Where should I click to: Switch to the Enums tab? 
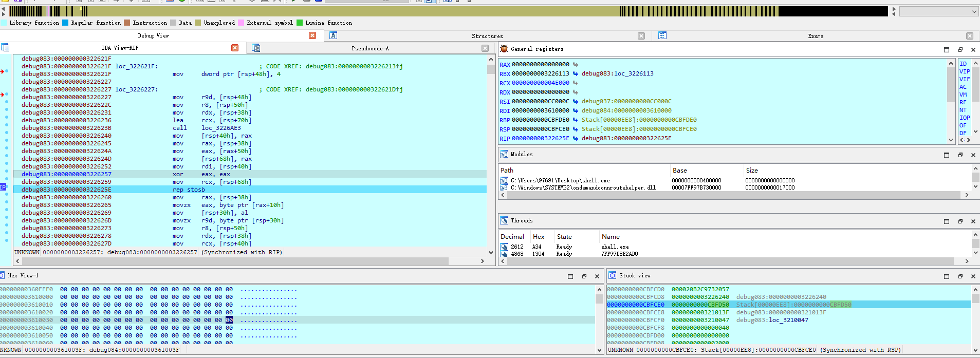(x=816, y=36)
